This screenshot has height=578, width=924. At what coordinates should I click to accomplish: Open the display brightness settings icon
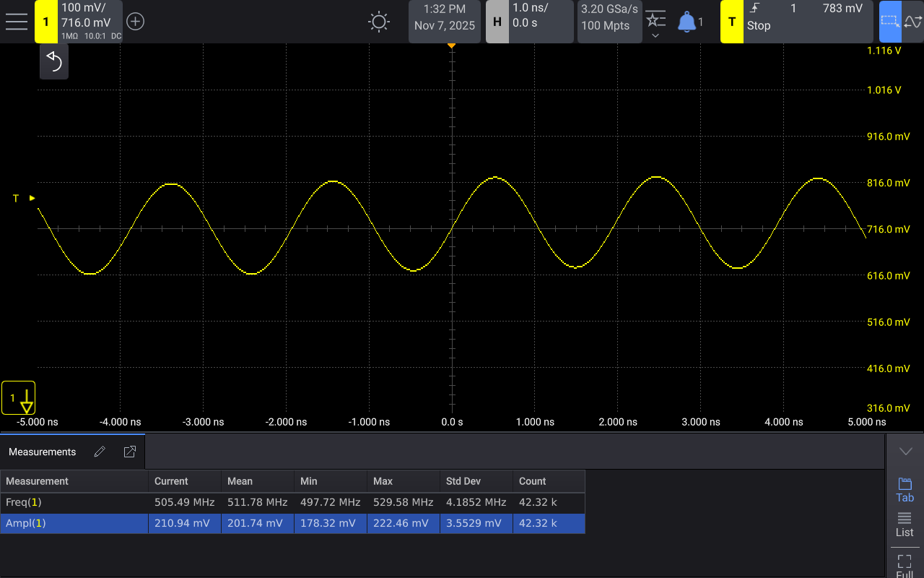pyautogui.click(x=379, y=22)
